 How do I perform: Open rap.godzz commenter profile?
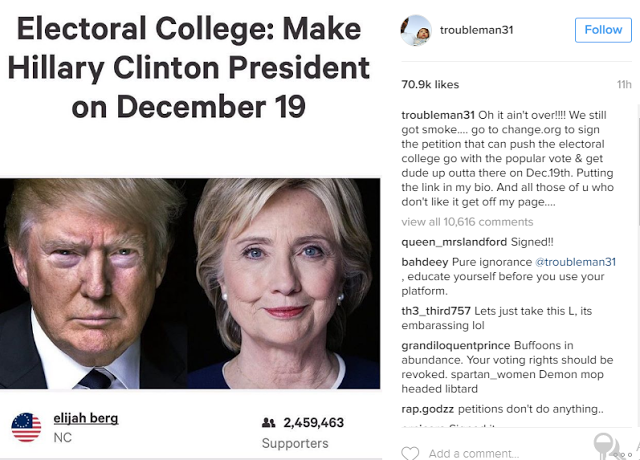click(427, 409)
